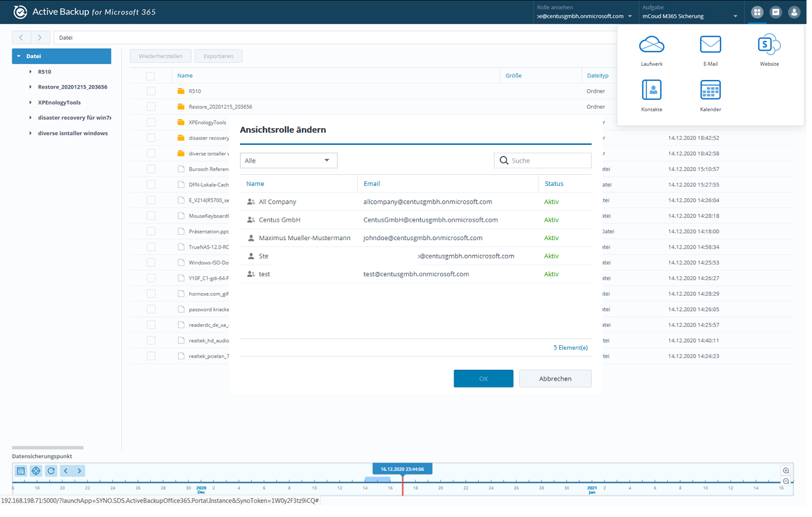Click the Abbrechen button

point(555,379)
